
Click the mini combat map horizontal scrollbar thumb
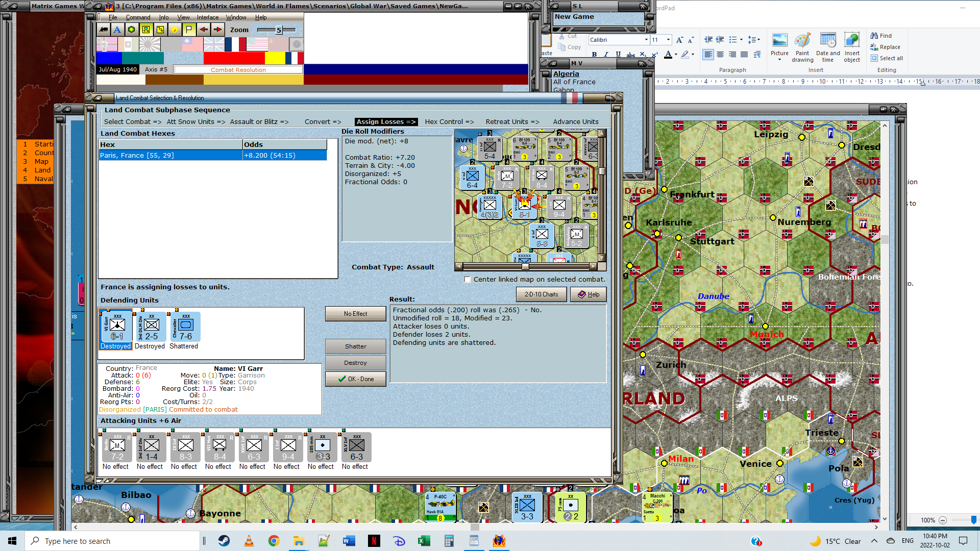coord(525,266)
